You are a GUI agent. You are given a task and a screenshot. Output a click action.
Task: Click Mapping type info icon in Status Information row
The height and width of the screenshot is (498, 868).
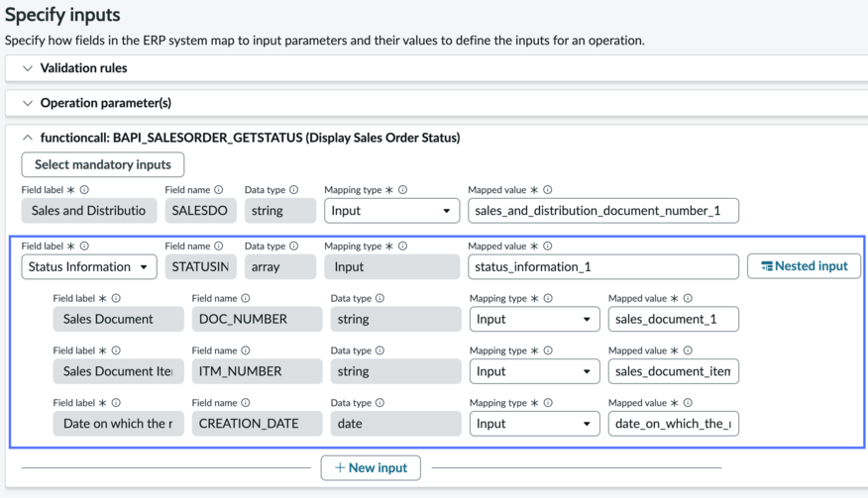[x=403, y=247]
